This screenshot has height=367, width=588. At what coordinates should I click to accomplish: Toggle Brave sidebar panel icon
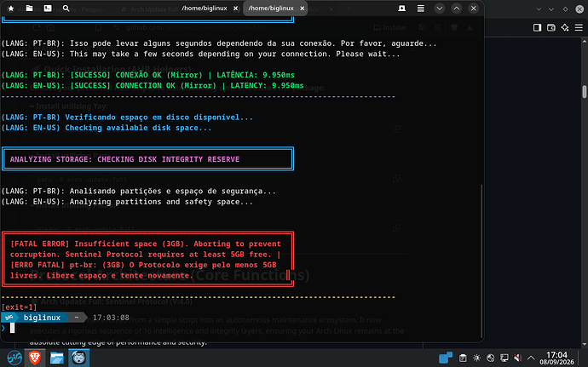coord(538,28)
